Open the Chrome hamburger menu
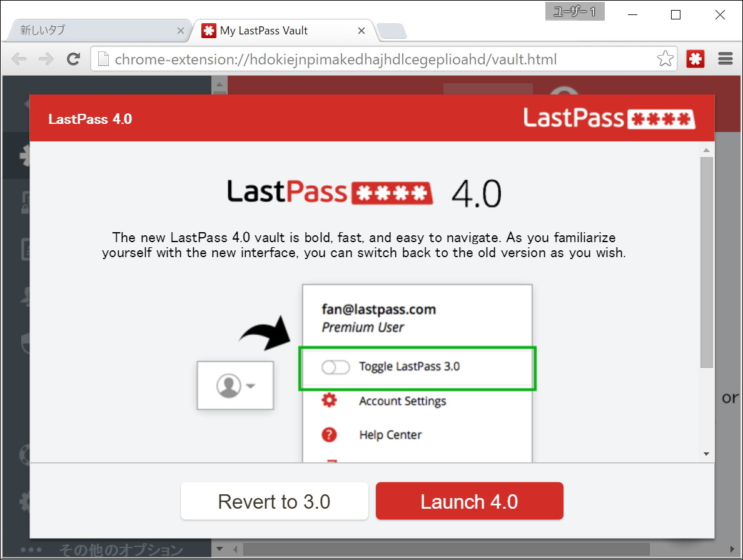Viewport: 743px width, 560px height. coord(725,59)
